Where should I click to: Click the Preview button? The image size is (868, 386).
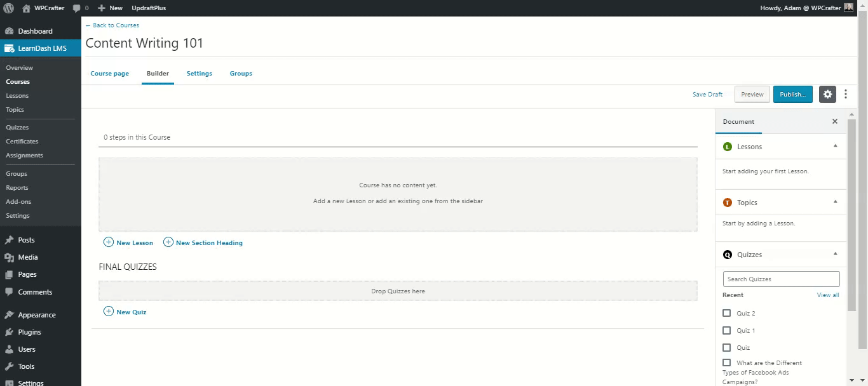(x=752, y=94)
